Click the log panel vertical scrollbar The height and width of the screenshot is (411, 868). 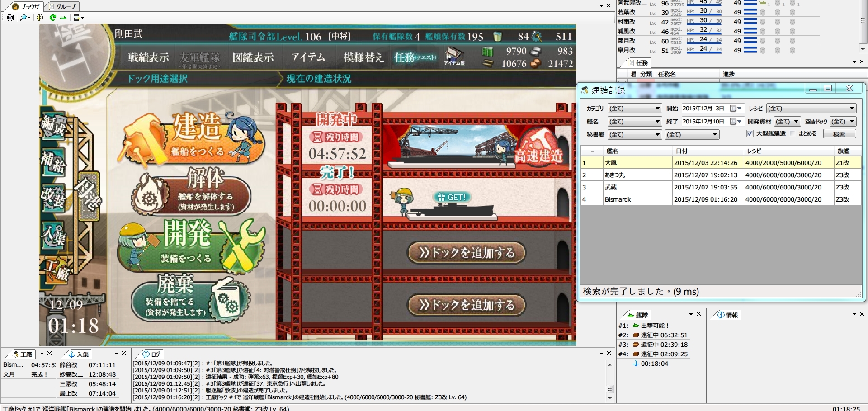(x=610, y=381)
